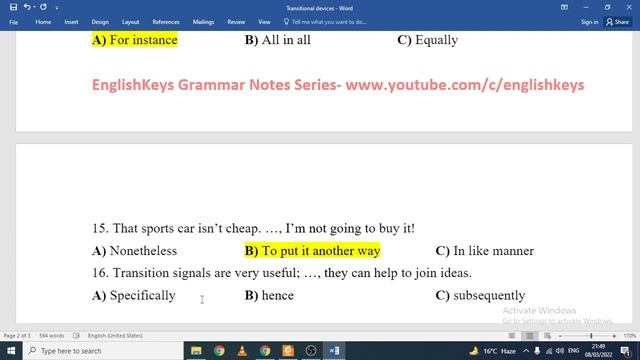Click the Sign in link

pyautogui.click(x=589, y=22)
